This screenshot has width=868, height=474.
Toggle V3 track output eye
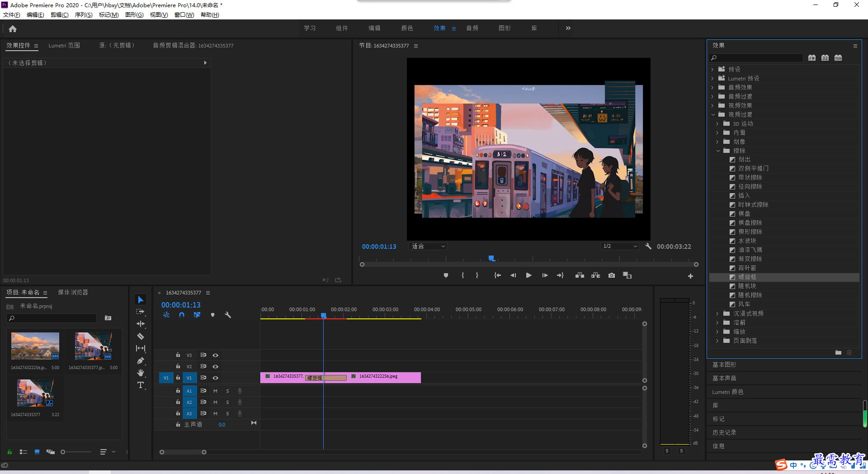point(216,355)
